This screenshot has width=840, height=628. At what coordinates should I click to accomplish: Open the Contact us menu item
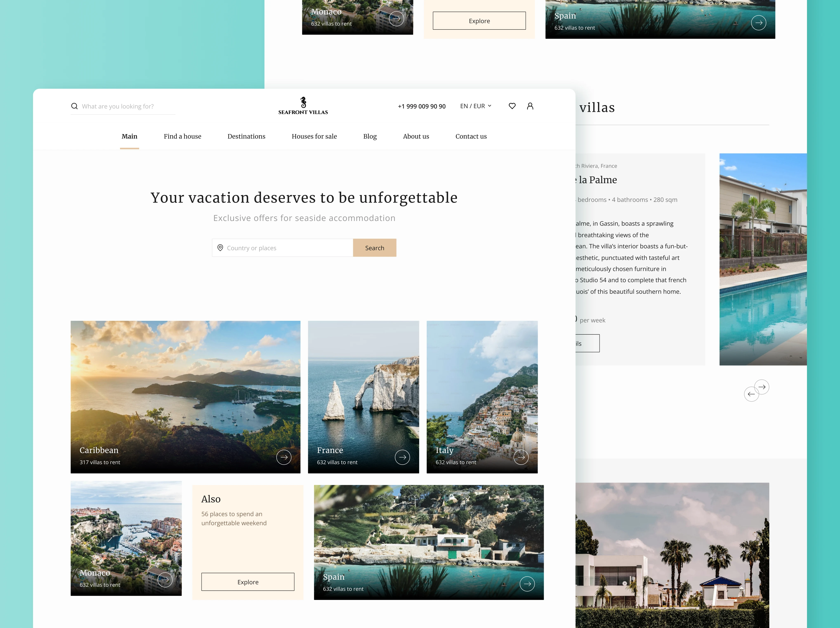pos(471,136)
